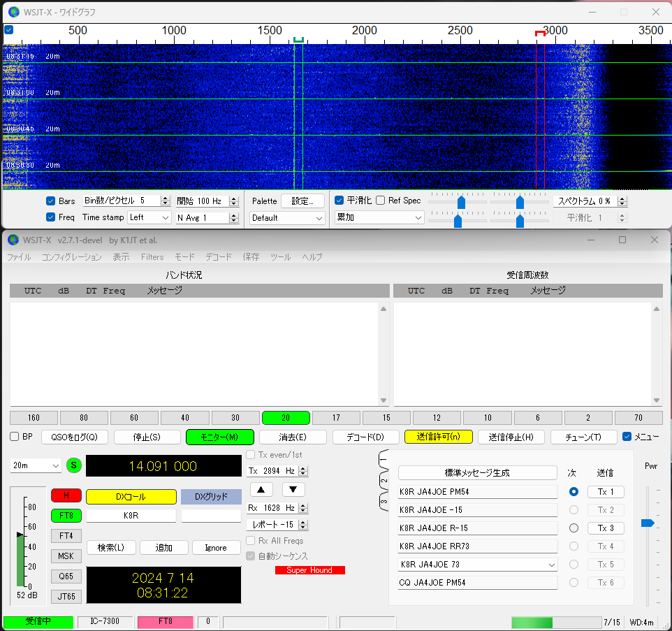672x631 pixels.
Task: Open the 20m band dropdown
Action: point(36,465)
